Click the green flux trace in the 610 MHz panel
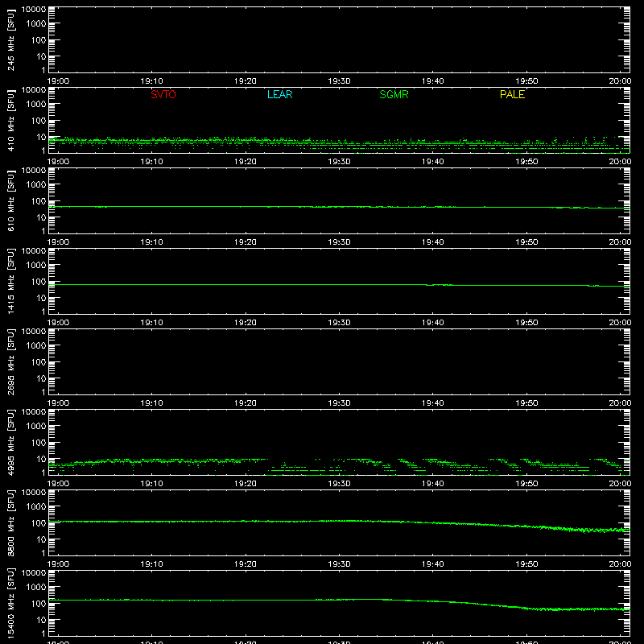The width and height of the screenshot is (644, 644). point(339,207)
